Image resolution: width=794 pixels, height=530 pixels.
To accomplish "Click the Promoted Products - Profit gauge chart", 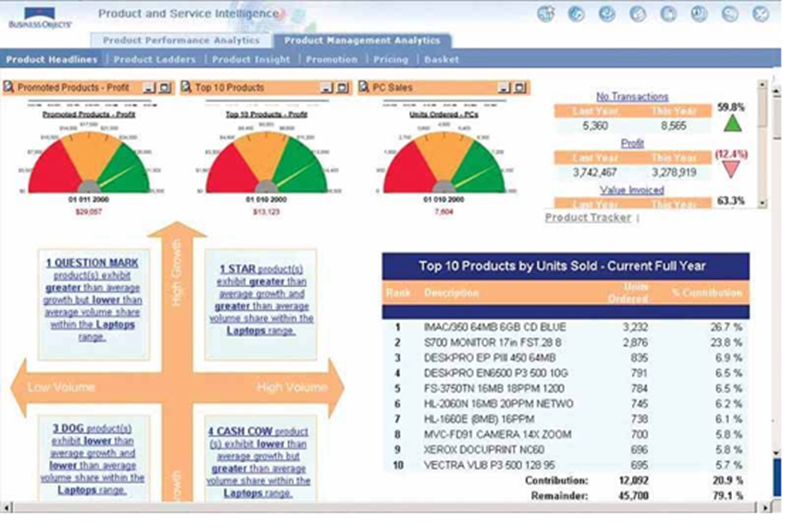I will tap(89, 162).
